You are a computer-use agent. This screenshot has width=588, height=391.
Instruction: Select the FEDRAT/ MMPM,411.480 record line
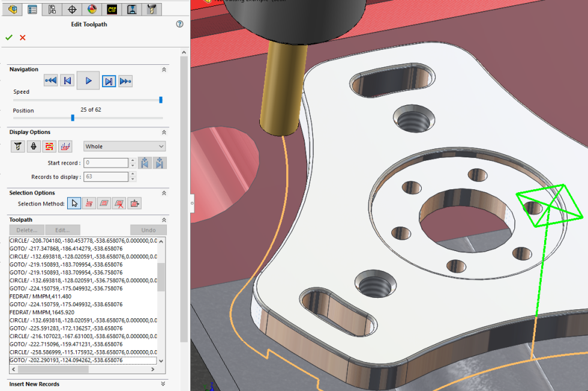[40, 296]
